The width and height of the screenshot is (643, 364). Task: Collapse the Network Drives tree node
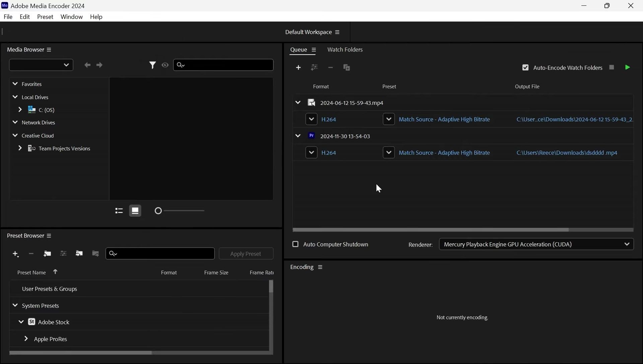click(x=15, y=122)
